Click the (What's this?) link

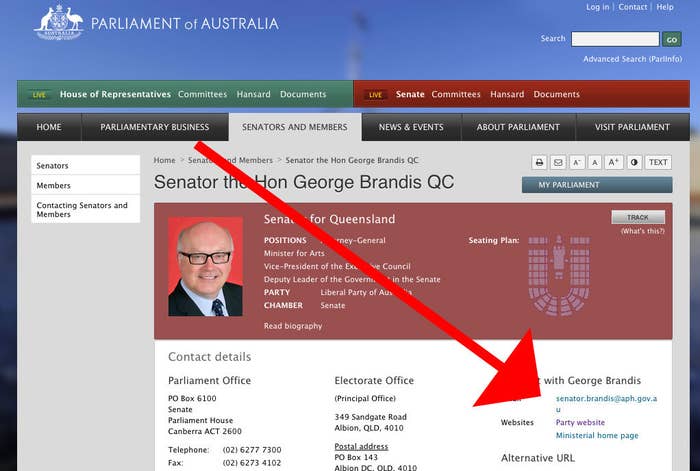pyautogui.click(x=642, y=231)
